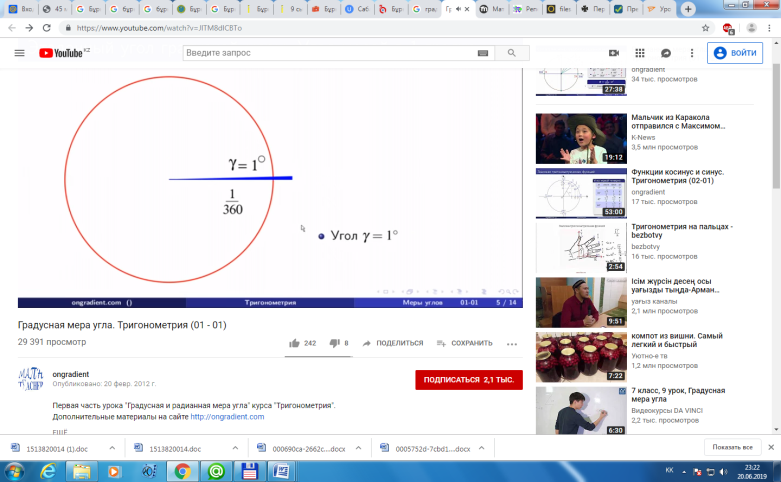The image size is (781, 482).
Task: Click Показать все downloads button
Action: 732,447
